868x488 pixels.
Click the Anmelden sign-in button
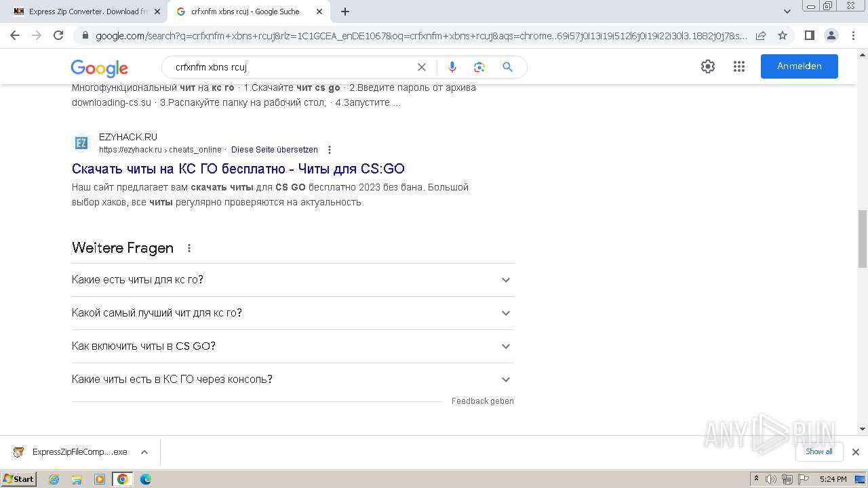800,66
